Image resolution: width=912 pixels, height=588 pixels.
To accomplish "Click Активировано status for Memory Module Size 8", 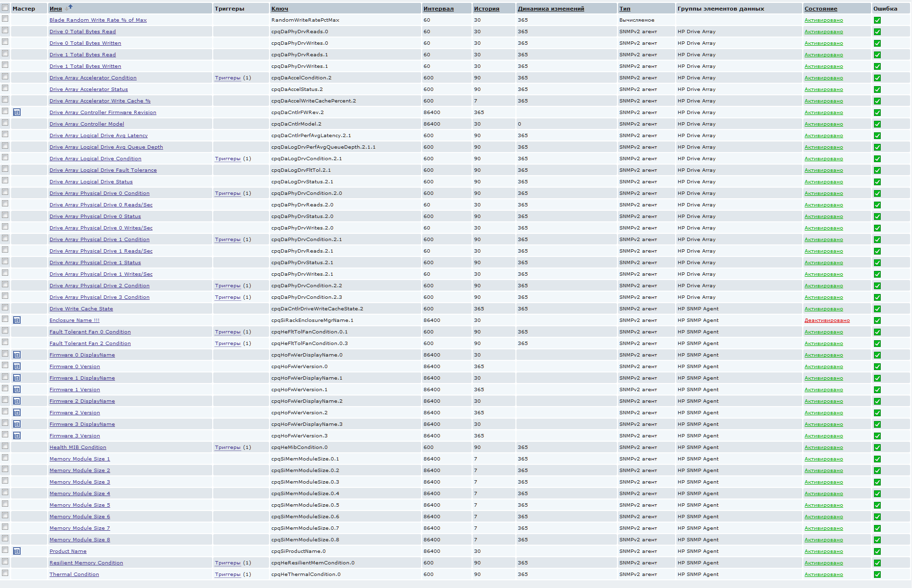I will [823, 540].
